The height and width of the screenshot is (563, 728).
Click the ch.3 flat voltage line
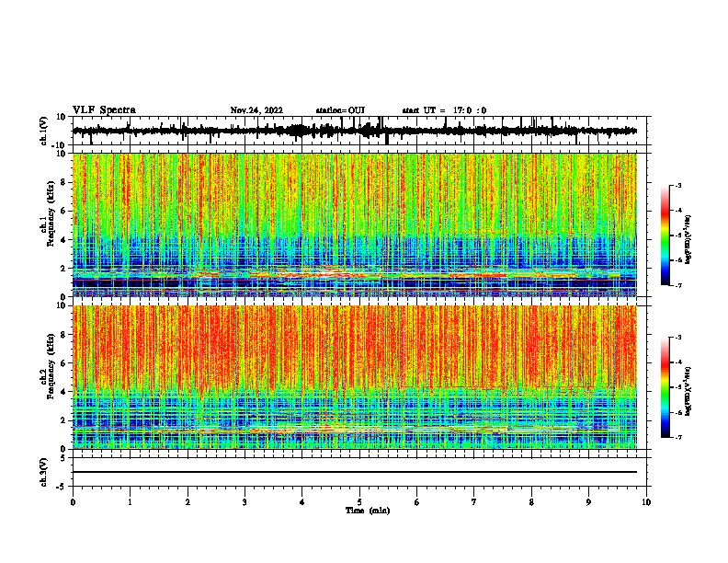coord(355,472)
